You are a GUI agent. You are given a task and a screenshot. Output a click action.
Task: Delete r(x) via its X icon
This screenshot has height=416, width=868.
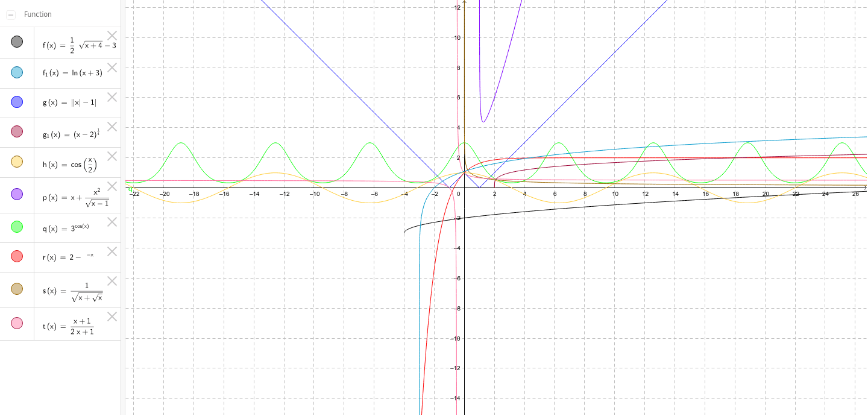tap(112, 251)
